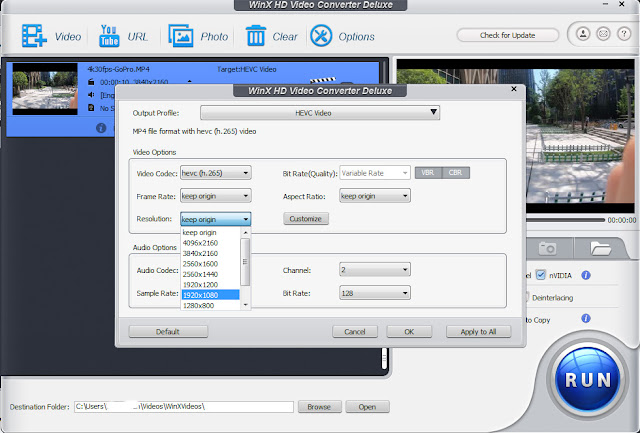Click Browse for destination folder
This screenshot has width=640, height=433.
coord(319,406)
